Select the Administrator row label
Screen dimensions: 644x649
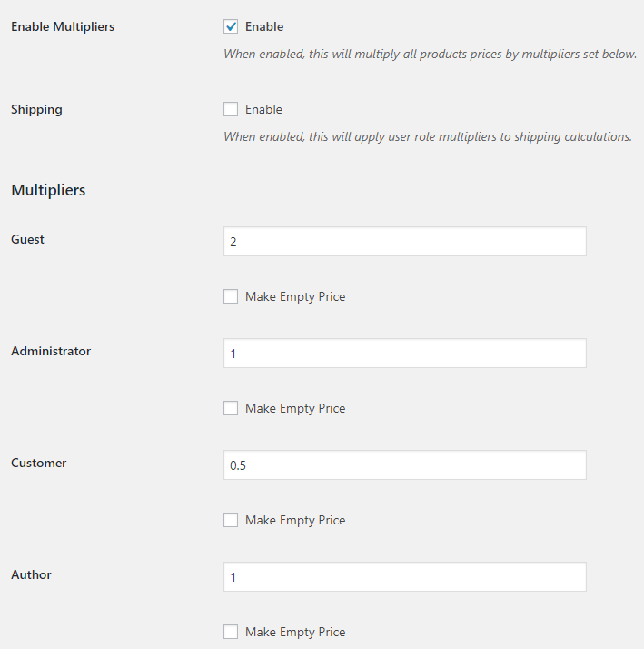[x=51, y=351]
